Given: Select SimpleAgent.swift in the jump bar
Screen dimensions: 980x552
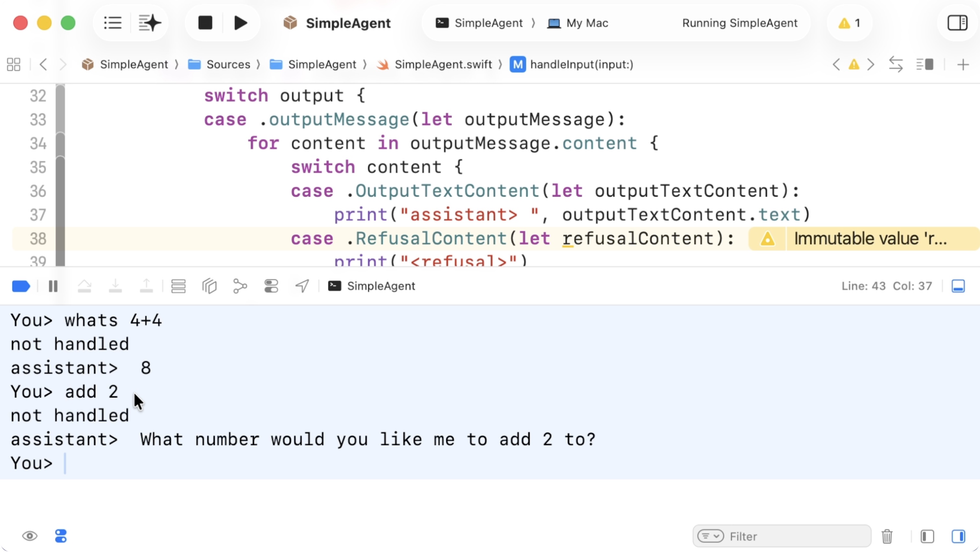Looking at the screenshot, I should 443,64.
